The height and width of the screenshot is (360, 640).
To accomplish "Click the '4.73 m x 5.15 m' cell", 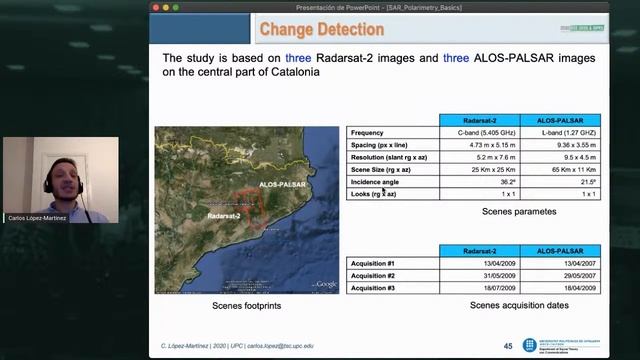I will click(480, 145).
